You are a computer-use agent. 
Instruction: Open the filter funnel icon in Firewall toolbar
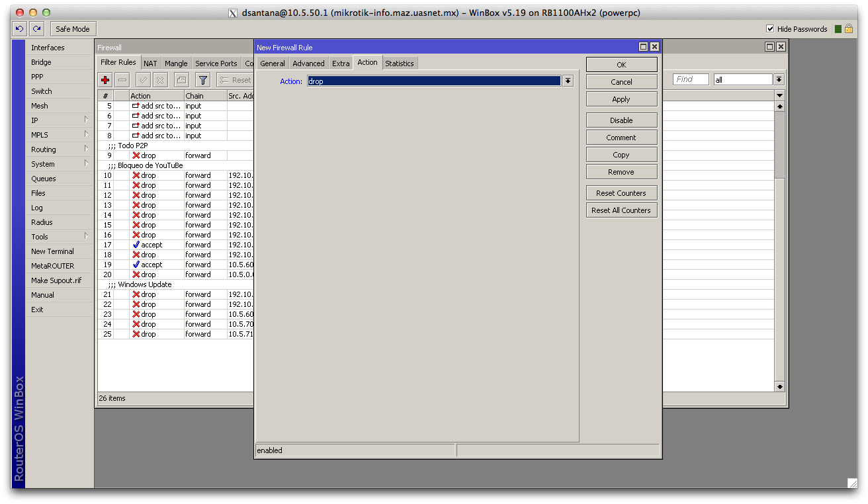tap(203, 80)
